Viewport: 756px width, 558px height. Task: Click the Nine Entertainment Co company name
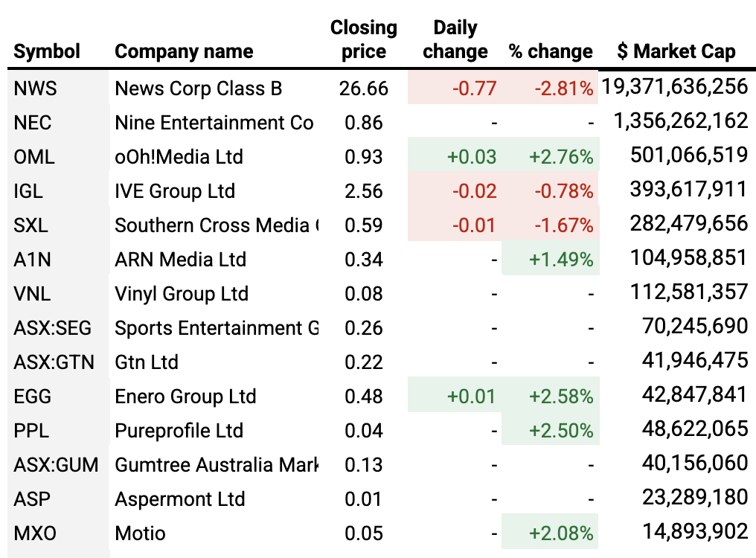[214, 123]
